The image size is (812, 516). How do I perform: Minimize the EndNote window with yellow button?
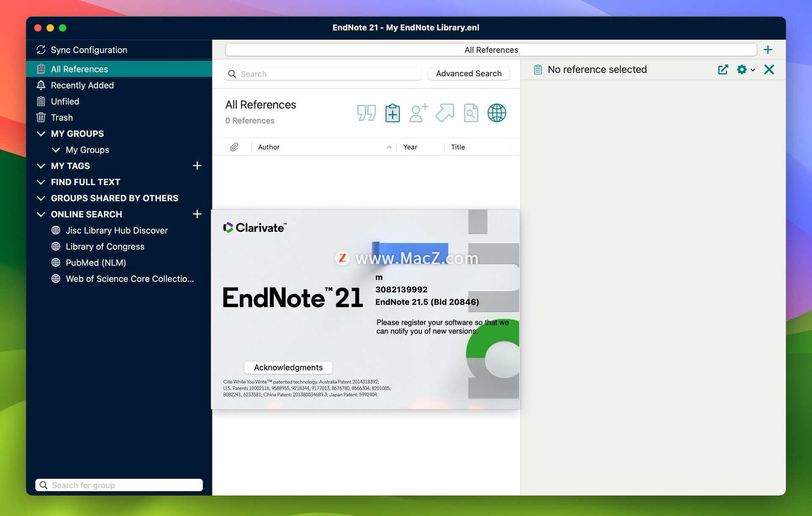click(50, 28)
